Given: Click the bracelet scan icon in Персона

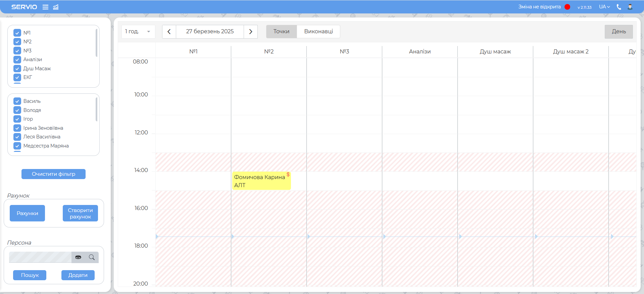Looking at the screenshot, I should [x=78, y=257].
